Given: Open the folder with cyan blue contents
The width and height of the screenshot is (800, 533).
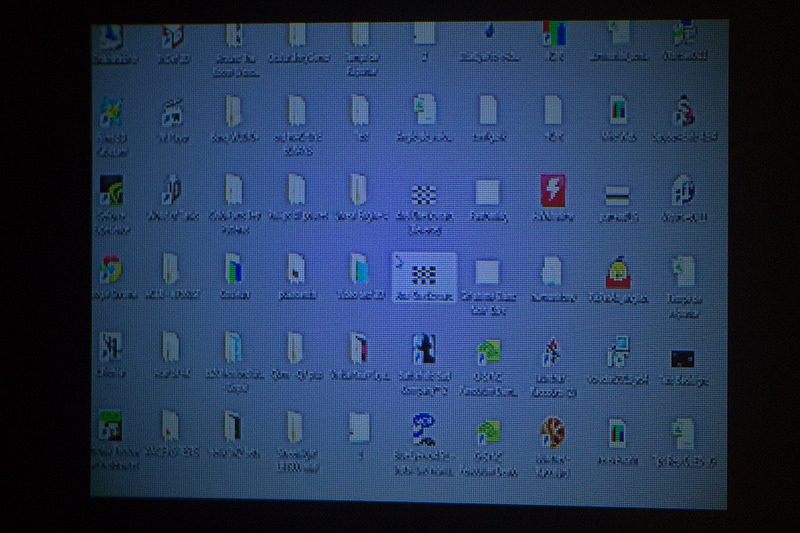Looking at the screenshot, I should (359, 269).
